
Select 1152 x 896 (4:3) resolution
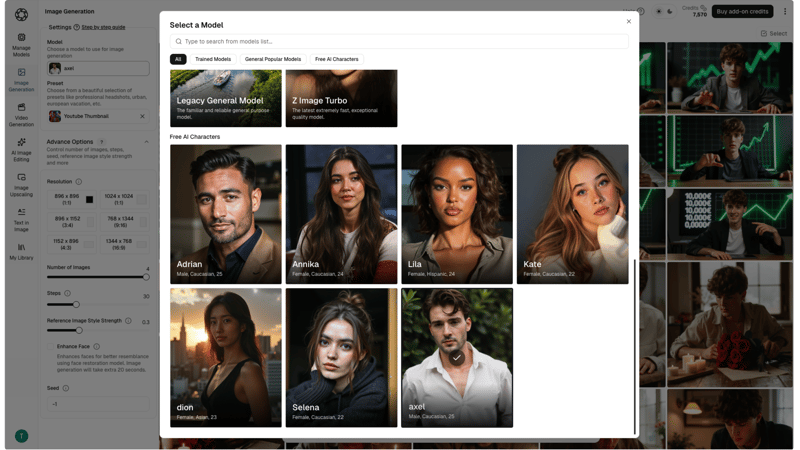pos(71,244)
